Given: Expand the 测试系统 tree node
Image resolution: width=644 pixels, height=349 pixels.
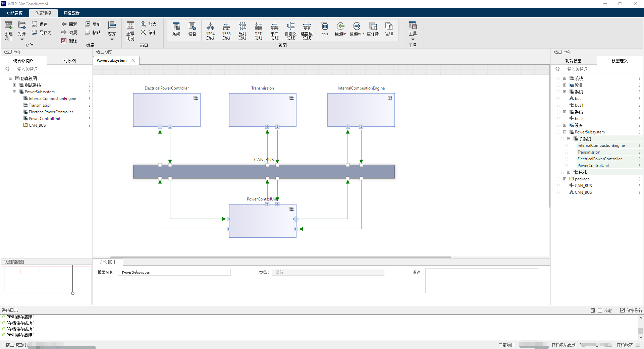Looking at the screenshot, I should (x=14, y=85).
